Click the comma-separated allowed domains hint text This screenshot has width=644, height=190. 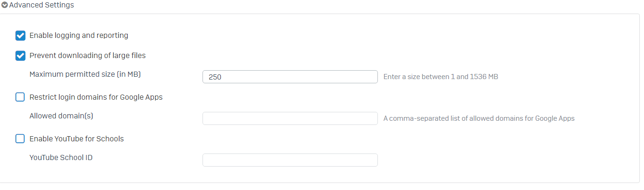479,118
